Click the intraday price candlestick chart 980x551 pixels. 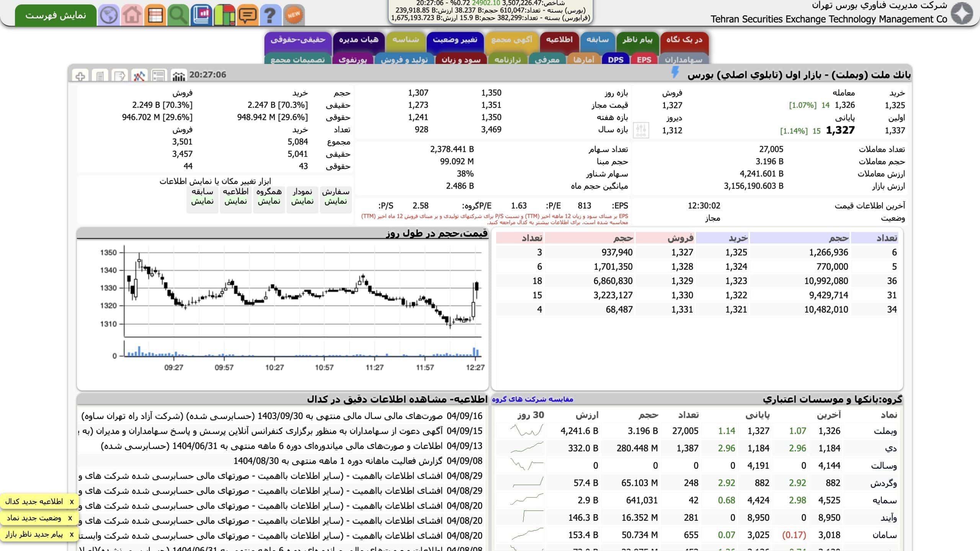(302, 291)
